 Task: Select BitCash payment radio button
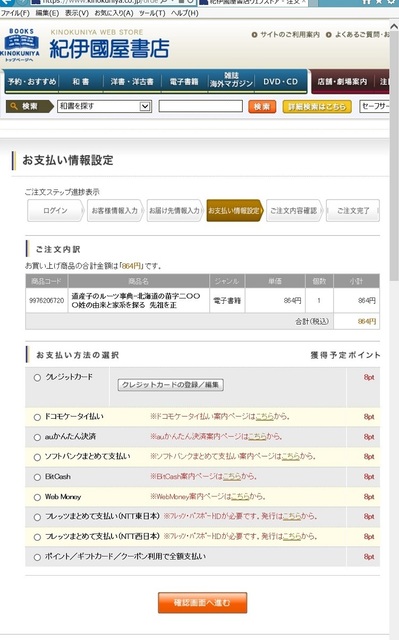point(37,478)
